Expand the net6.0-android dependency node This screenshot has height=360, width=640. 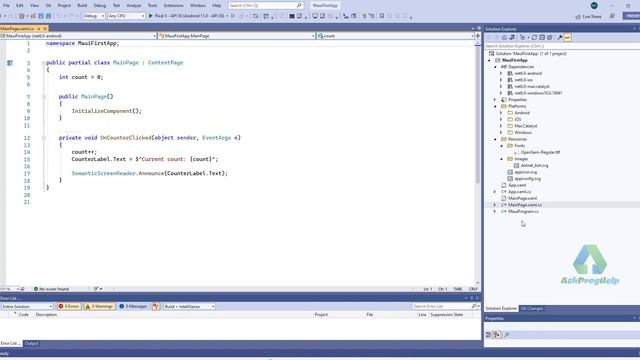pyautogui.click(x=501, y=73)
